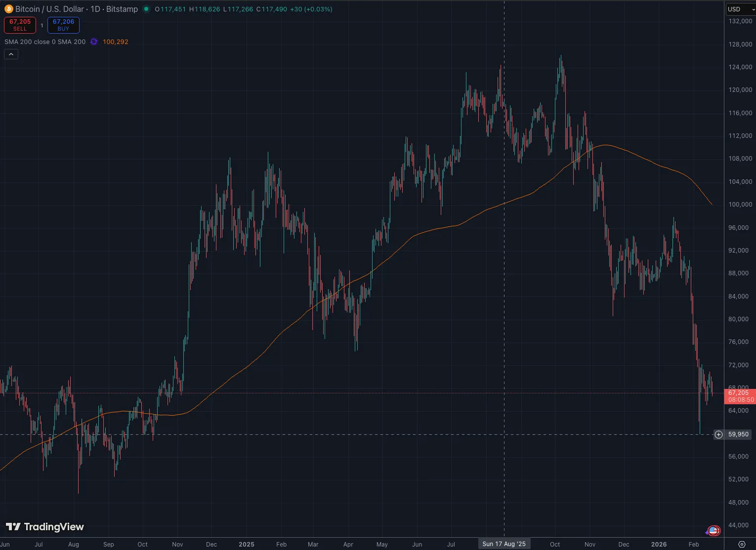Click the US flag economic event icon
The width and height of the screenshot is (756, 550).
tap(714, 531)
